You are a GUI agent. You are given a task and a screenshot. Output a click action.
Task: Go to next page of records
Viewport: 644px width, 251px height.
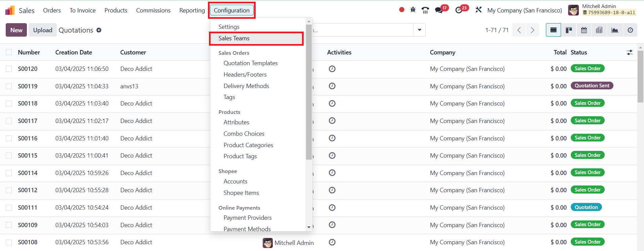click(532, 30)
